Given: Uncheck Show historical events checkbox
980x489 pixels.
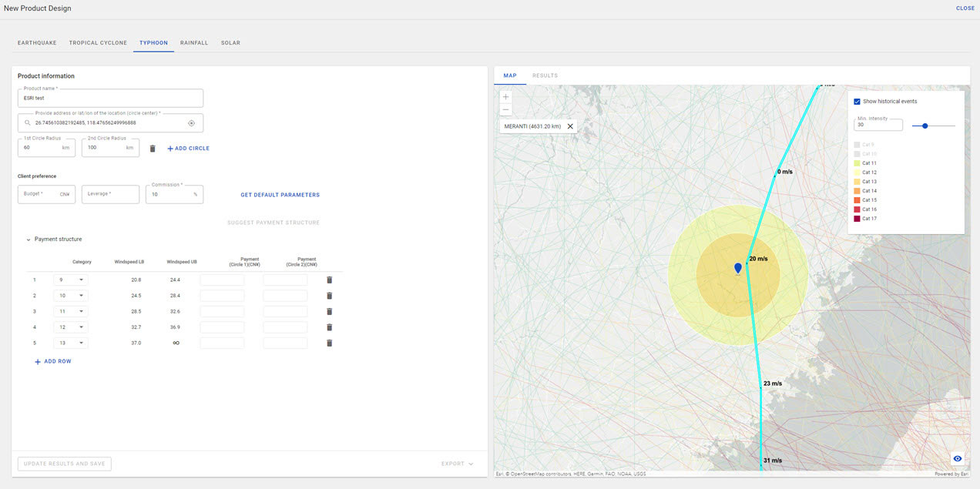Looking at the screenshot, I should (857, 102).
